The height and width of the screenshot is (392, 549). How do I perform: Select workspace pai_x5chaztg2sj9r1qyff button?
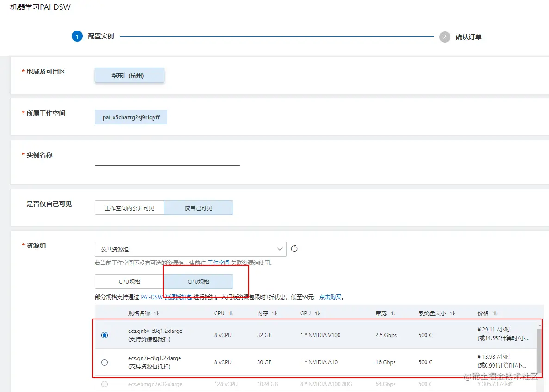[x=131, y=117]
